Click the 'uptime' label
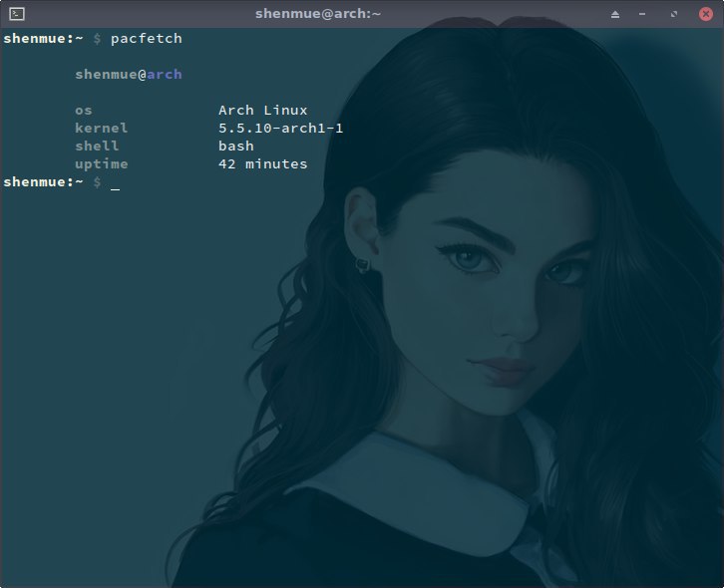This screenshot has width=724, height=588. (x=101, y=164)
